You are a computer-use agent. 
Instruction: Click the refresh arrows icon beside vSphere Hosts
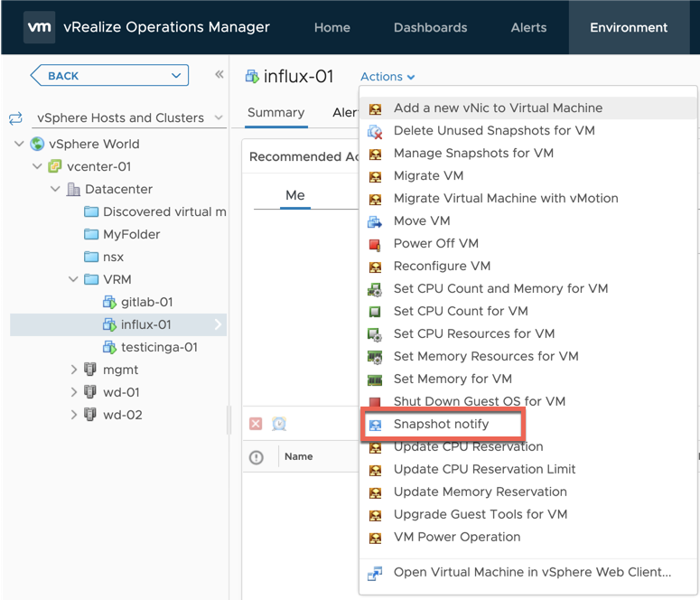[x=15, y=118]
